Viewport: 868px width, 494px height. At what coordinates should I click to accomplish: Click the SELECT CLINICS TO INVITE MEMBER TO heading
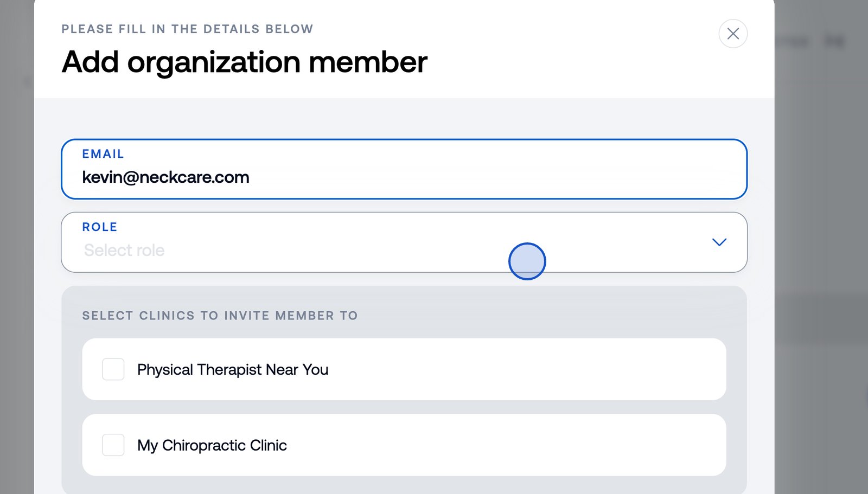[220, 315]
